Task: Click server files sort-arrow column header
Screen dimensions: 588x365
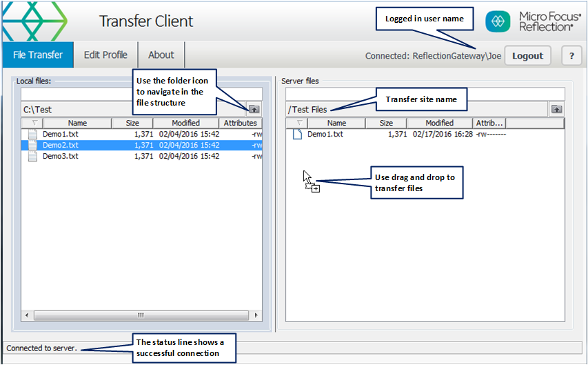Action: [x=297, y=123]
